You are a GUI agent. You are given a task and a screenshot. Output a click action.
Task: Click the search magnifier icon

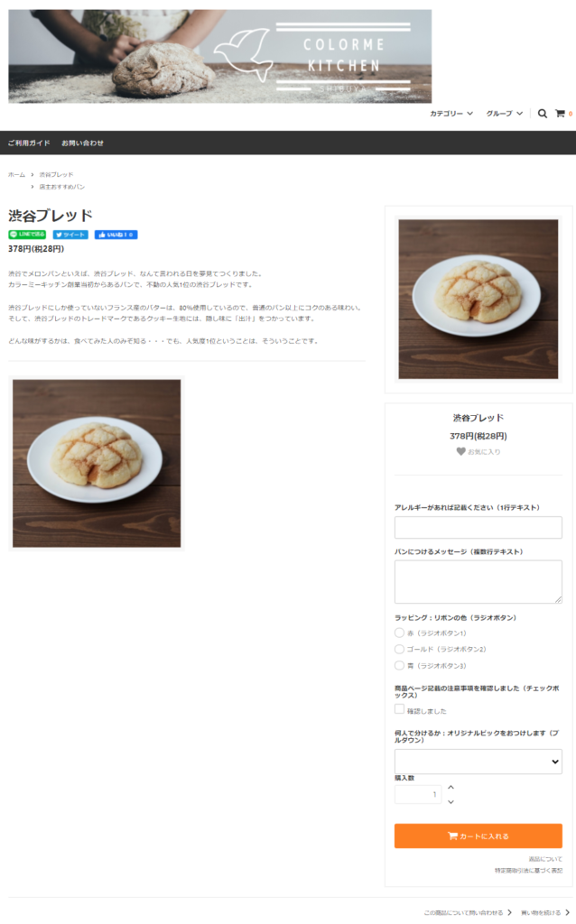point(542,114)
